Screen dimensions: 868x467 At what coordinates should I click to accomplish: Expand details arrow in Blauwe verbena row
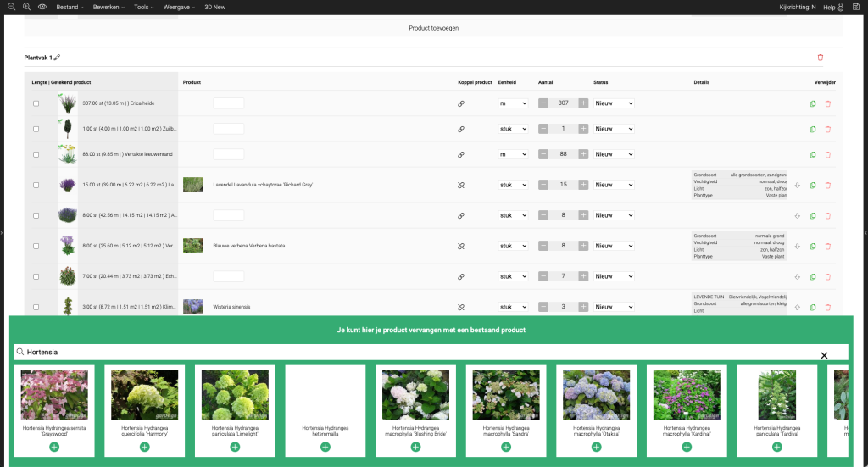[x=797, y=246]
